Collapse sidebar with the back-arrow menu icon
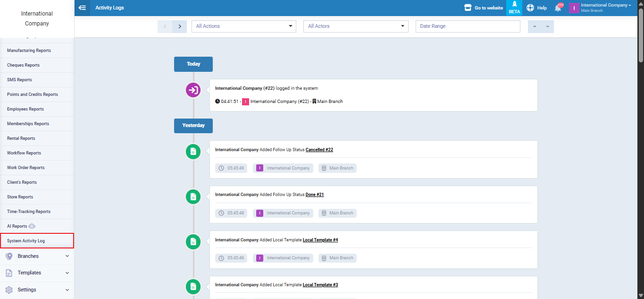Image resolution: width=644 pixels, height=299 pixels. 82,8
